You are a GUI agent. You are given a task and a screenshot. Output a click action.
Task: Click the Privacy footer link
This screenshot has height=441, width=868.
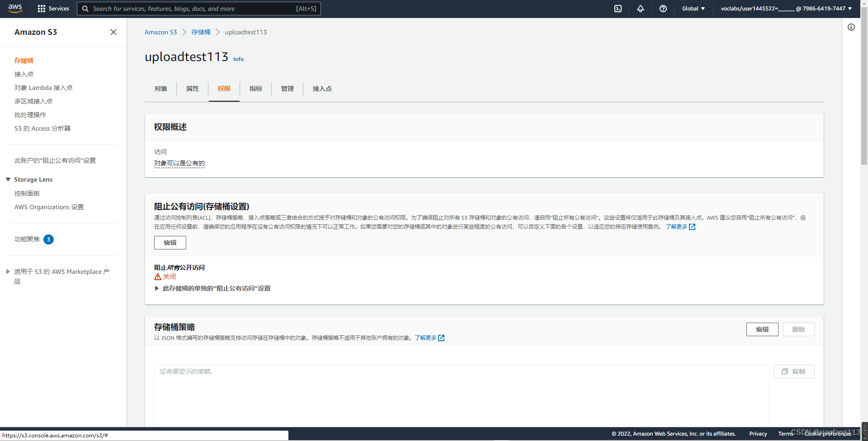[x=758, y=434]
